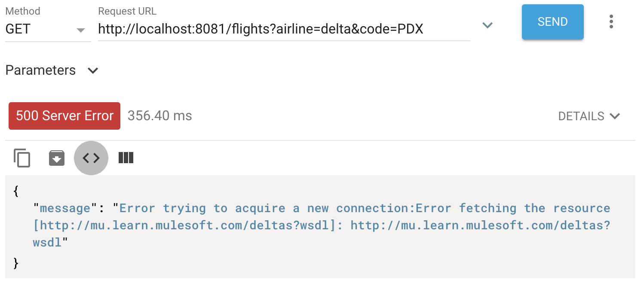Toggle the raw source view icon
Viewport: 644px width, 286px height.
(x=91, y=158)
